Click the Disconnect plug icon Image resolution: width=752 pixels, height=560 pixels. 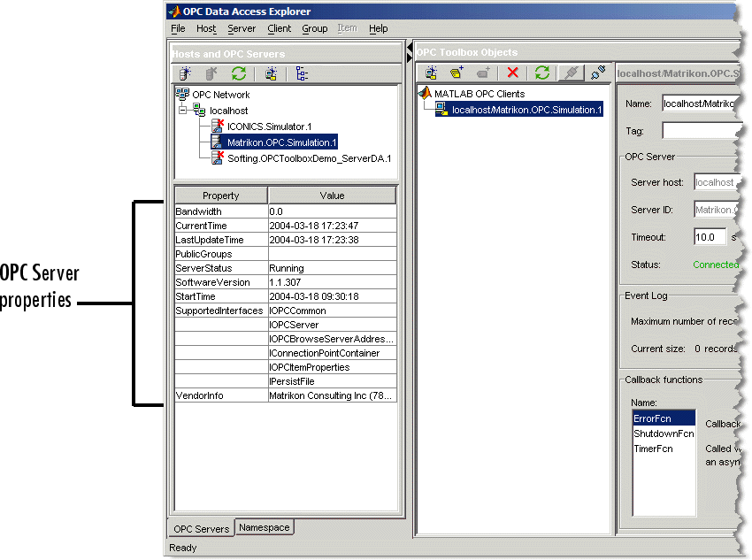click(x=597, y=73)
